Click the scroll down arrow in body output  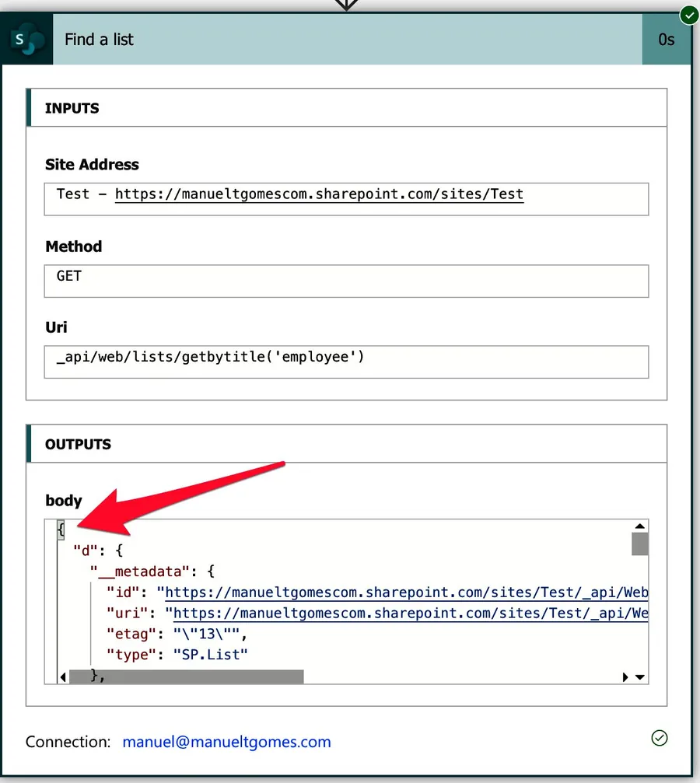pyautogui.click(x=640, y=677)
